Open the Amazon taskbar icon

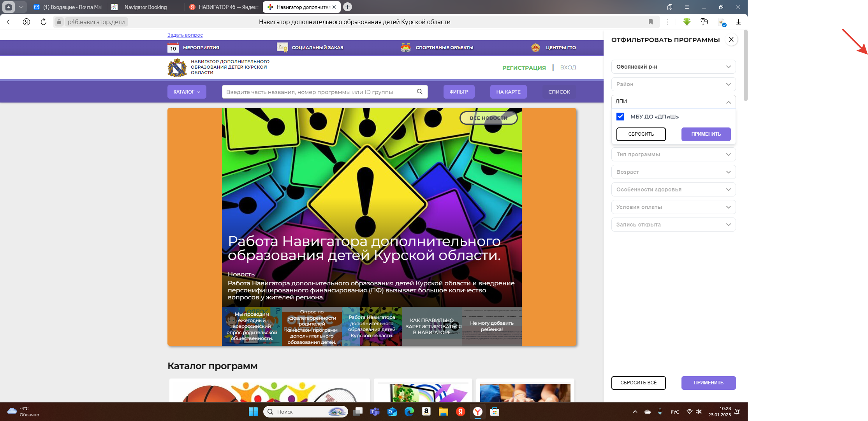click(426, 412)
